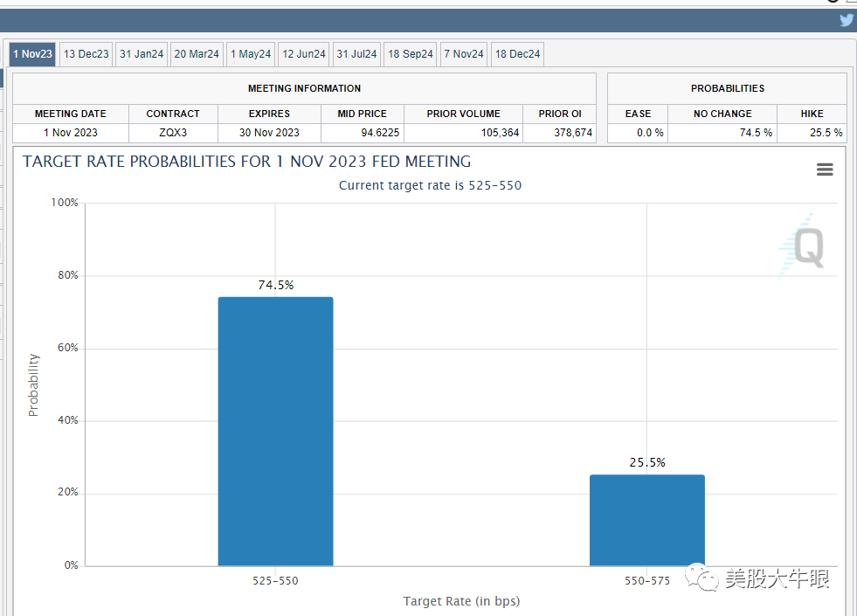Click the Twitter bird icon

[x=847, y=20]
